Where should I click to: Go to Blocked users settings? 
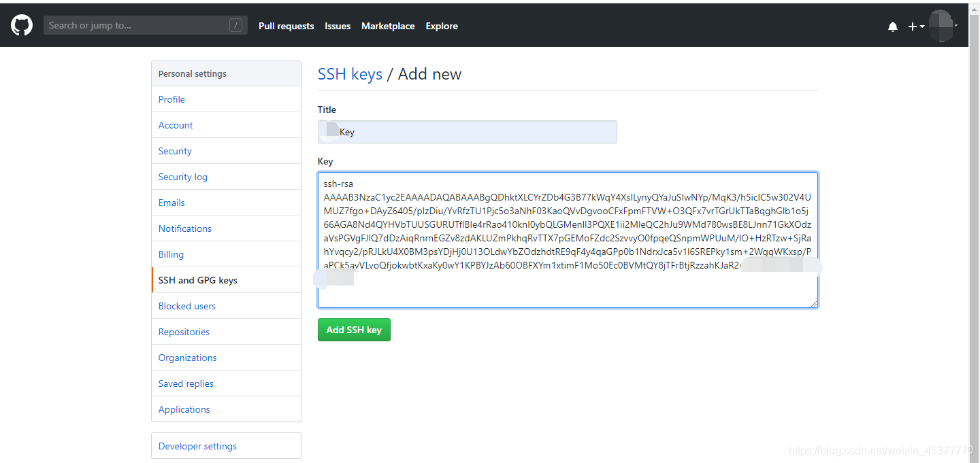pyautogui.click(x=187, y=306)
